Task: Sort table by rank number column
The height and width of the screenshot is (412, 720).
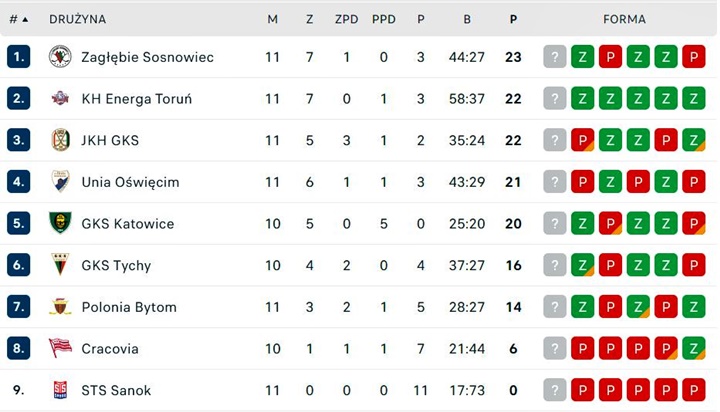Action: tap(18, 19)
